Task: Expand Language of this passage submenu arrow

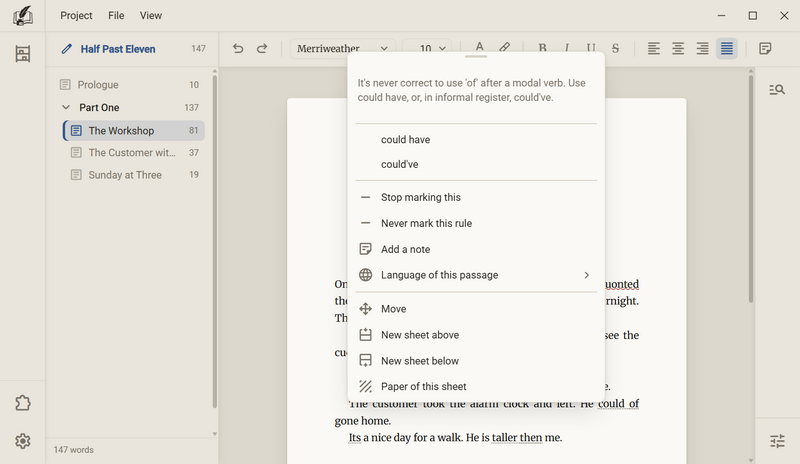Action: point(586,275)
